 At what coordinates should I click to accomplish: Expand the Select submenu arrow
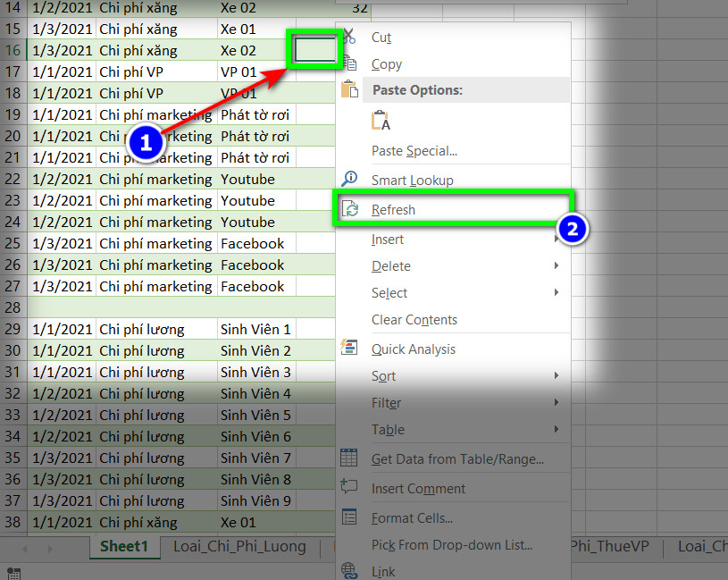click(x=556, y=292)
